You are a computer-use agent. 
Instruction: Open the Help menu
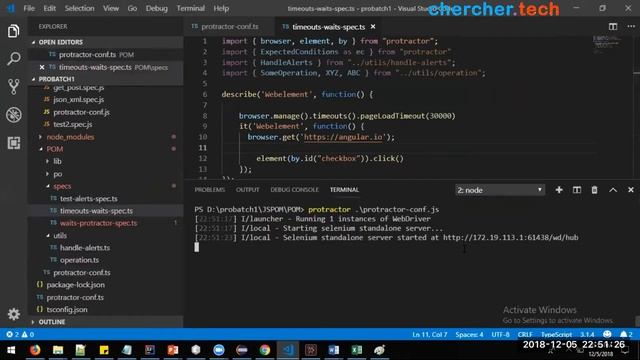tap(221, 8)
